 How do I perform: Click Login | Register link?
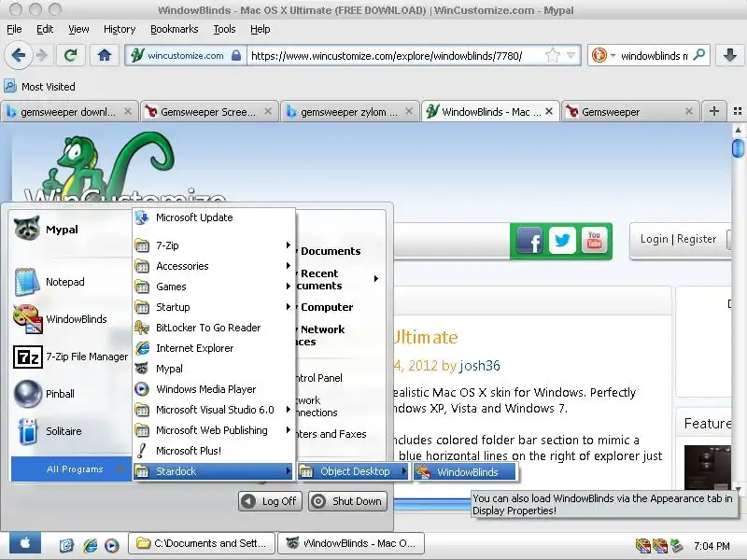[679, 239]
